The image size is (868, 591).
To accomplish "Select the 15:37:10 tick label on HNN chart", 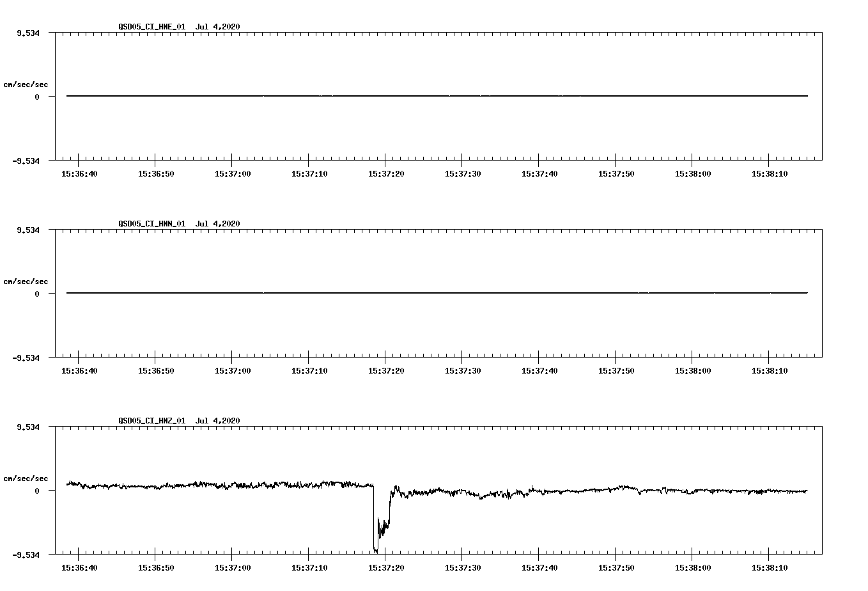I will point(309,371).
